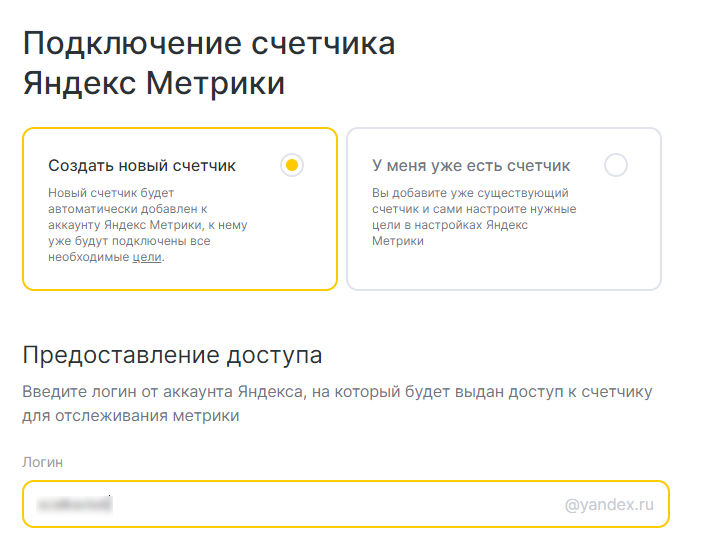Screen dimensions: 716x557
Task: Click the 'Введите логин от аккаунта Яндекса' instruction text
Action: point(337,404)
